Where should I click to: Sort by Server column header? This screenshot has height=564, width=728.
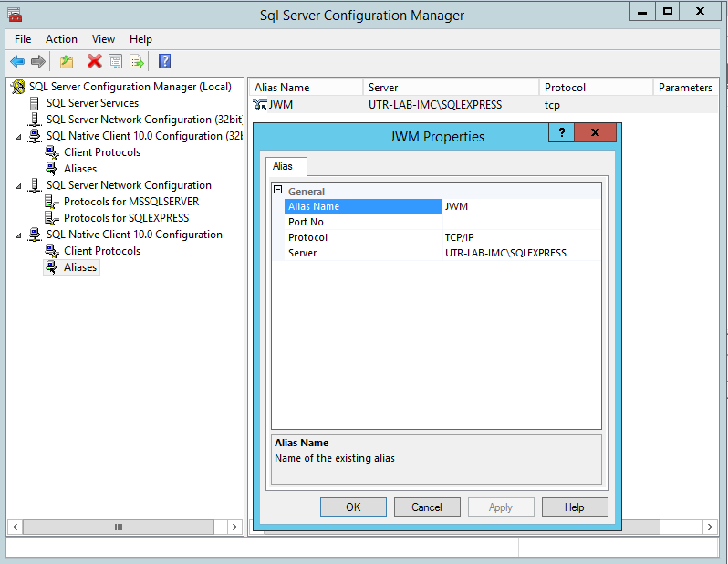pos(451,88)
